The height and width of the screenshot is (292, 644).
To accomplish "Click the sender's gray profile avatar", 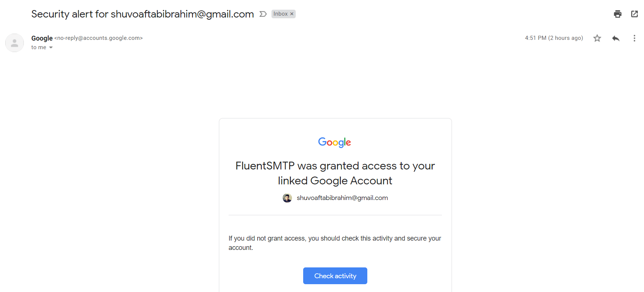I will tap(15, 43).
